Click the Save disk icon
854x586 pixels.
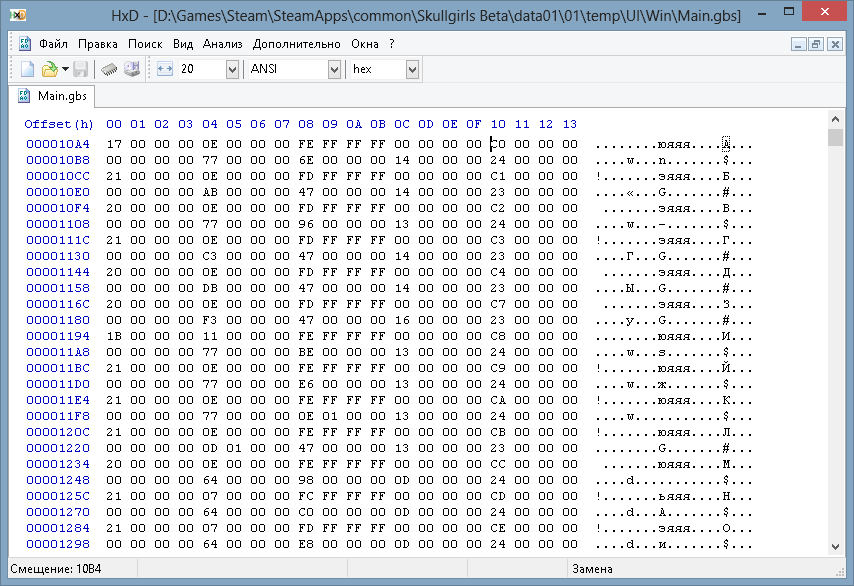coord(80,69)
